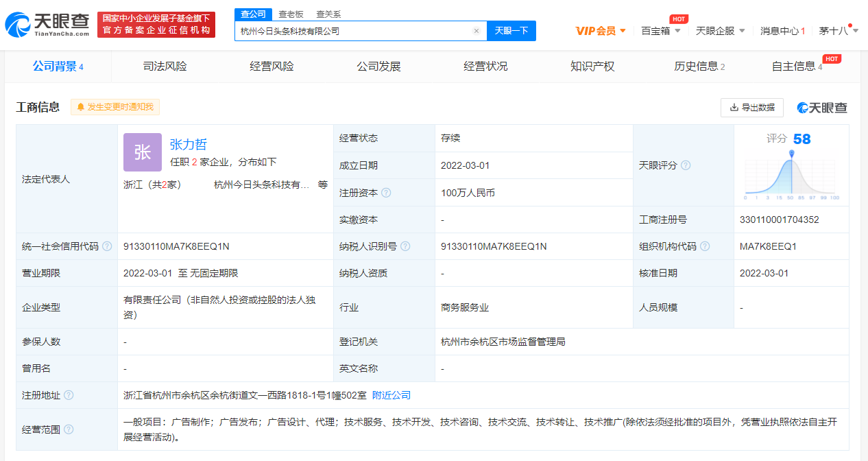Open the 附近公司 link

click(x=391, y=395)
